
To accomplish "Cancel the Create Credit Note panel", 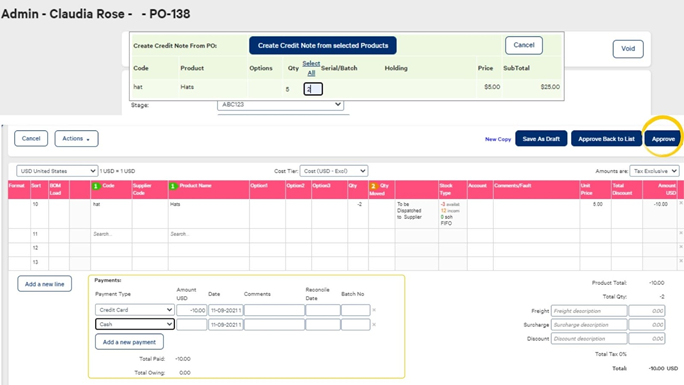I will (x=523, y=45).
